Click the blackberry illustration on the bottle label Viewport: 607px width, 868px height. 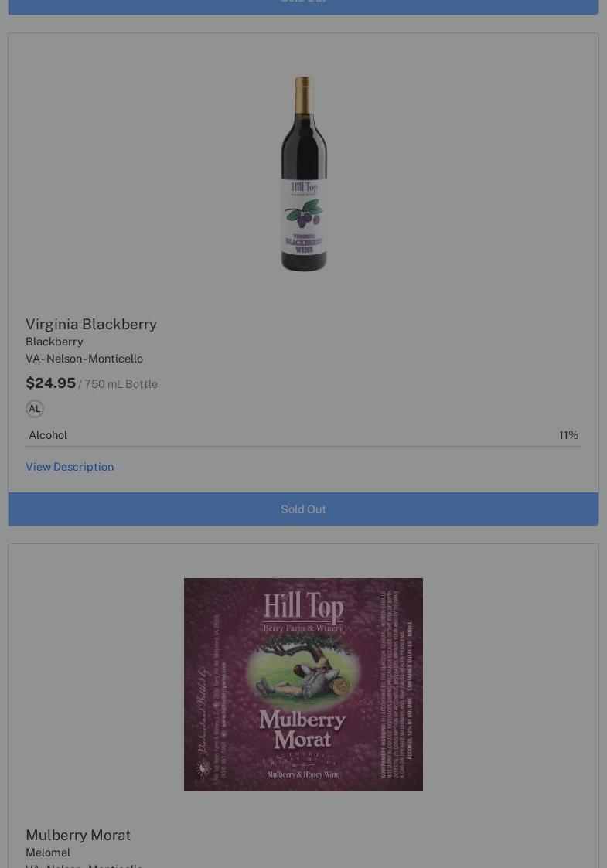(x=303, y=214)
